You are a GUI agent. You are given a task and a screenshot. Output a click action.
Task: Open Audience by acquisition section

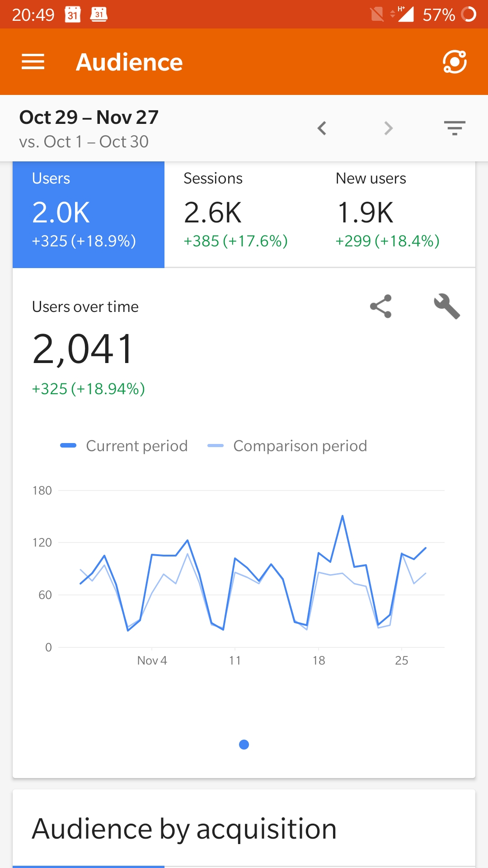pos(184,829)
